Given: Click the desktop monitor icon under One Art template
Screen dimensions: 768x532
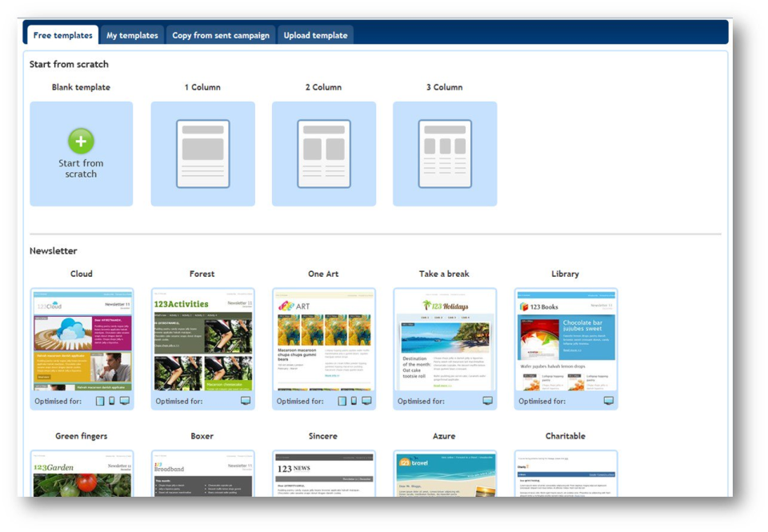Looking at the screenshot, I should 367,401.
